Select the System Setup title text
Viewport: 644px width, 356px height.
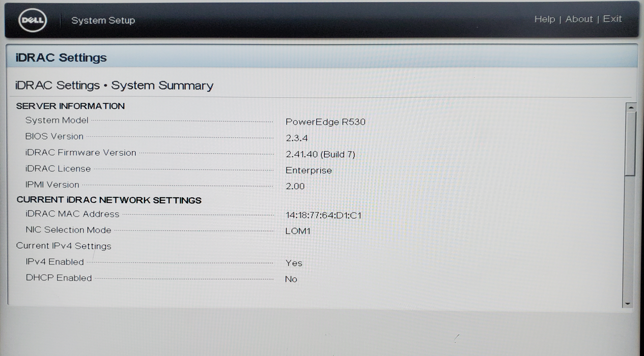coord(103,20)
